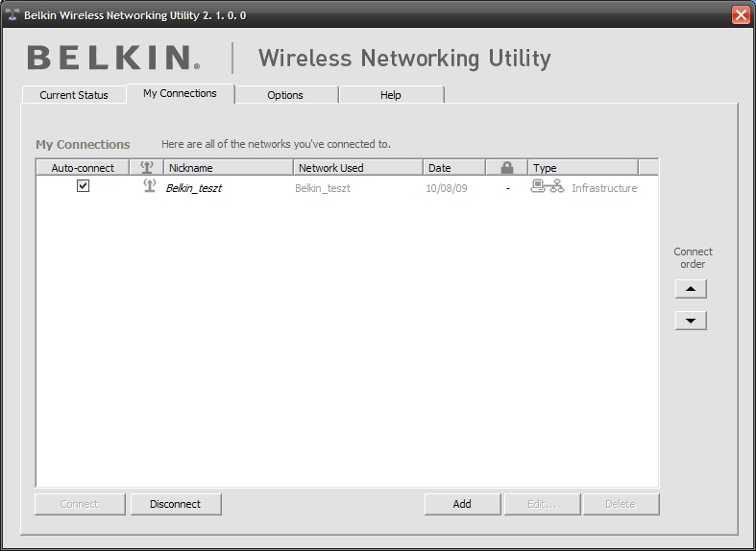
Task: Click the Infrastructure network type icon
Action: click(548, 186)
